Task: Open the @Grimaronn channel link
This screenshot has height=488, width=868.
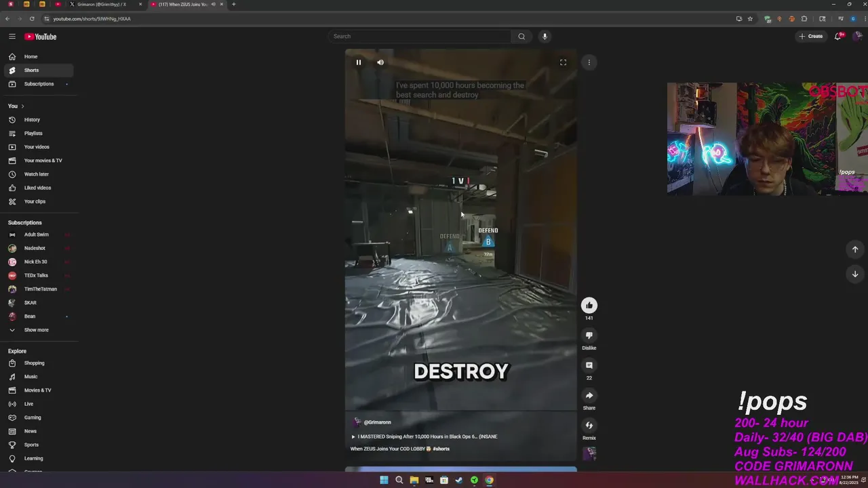Action: 377,422
